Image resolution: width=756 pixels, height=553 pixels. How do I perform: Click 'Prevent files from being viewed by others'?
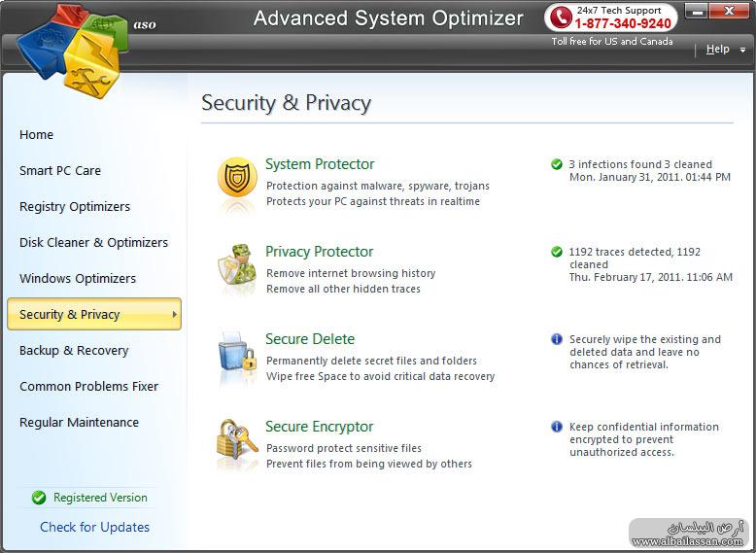click(369, 464)
